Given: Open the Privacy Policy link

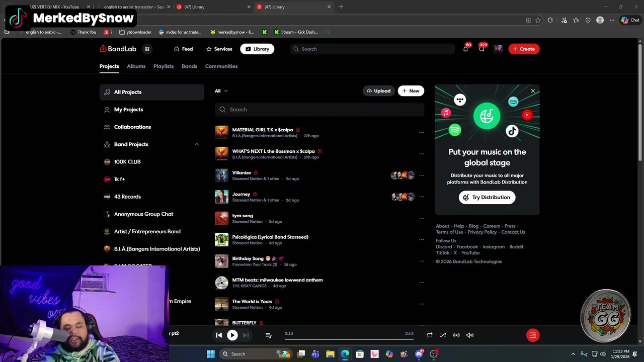Looking at the screenshot, I should (x=482, y=232).
